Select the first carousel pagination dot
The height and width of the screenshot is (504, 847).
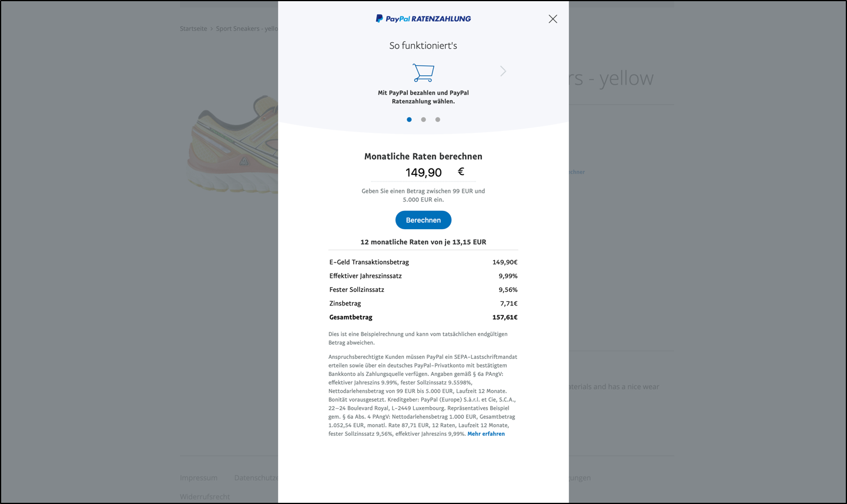(x=409, y=119)
